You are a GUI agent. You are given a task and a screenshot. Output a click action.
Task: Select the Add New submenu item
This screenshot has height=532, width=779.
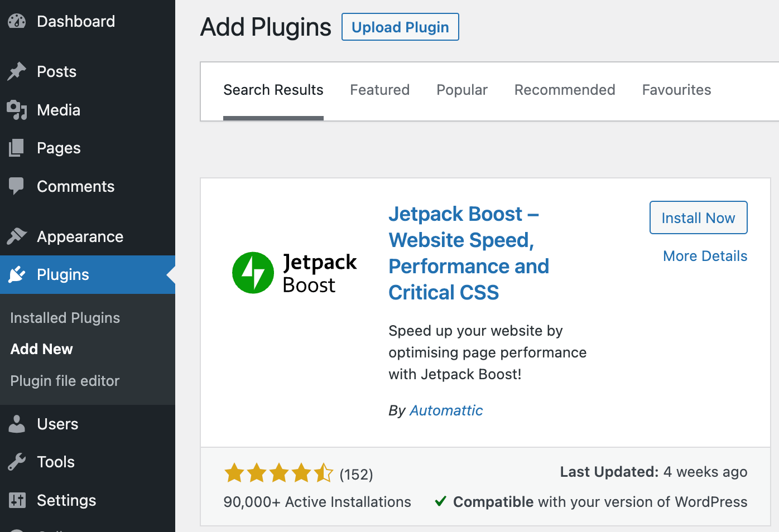coord(42,349)
